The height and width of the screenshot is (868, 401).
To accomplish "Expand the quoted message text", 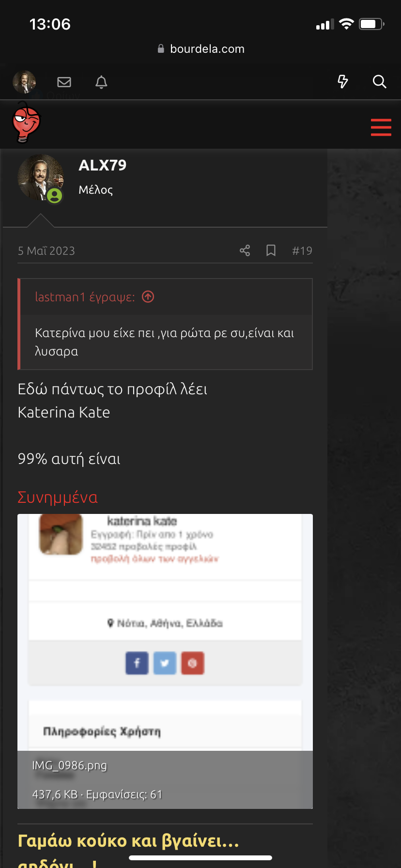I will coord(165,342).
